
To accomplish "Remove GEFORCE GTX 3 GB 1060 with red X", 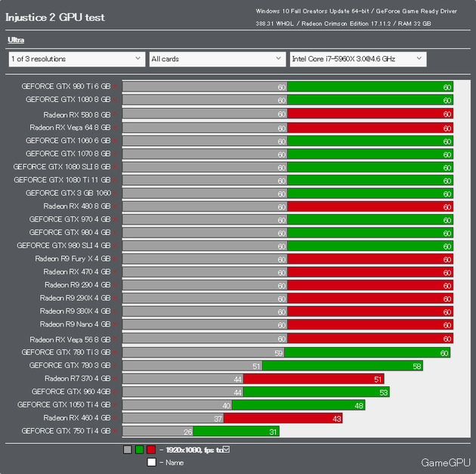I will pos(115,193).
